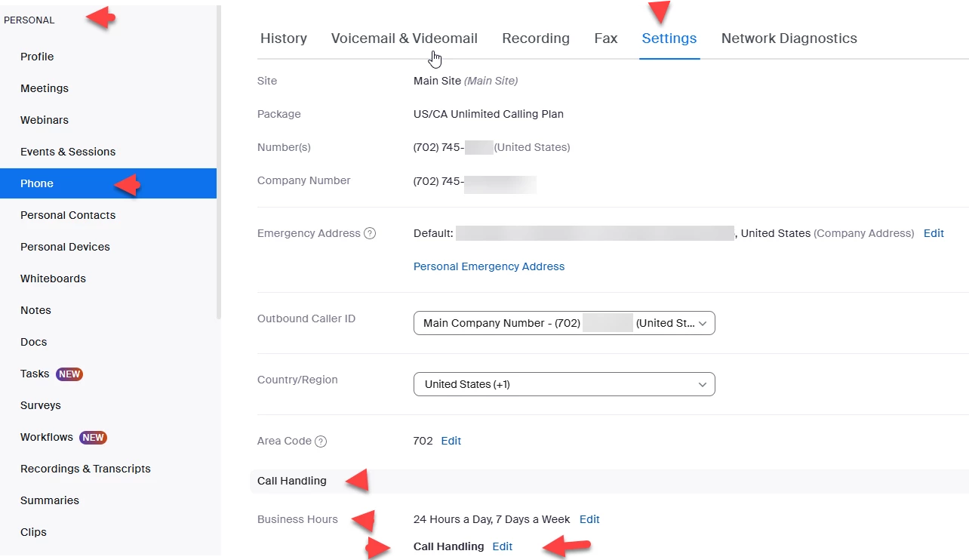Image resolution: width=969 pixels, height=560 pixels.
Task: Switch to the History tab
Action: (x=284, y=38)
